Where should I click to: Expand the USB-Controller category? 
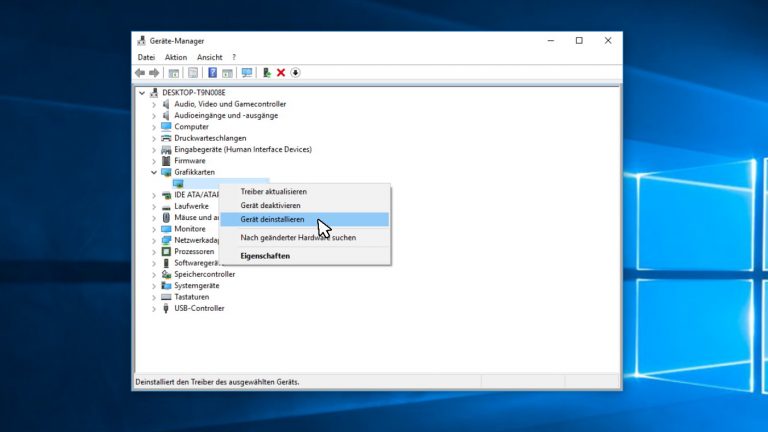[153, 308]
